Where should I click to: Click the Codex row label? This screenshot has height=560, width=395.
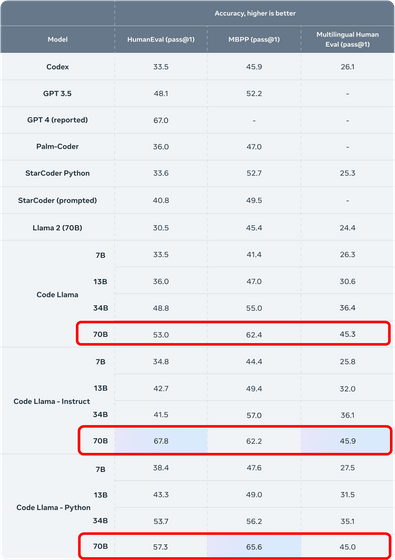58,67
